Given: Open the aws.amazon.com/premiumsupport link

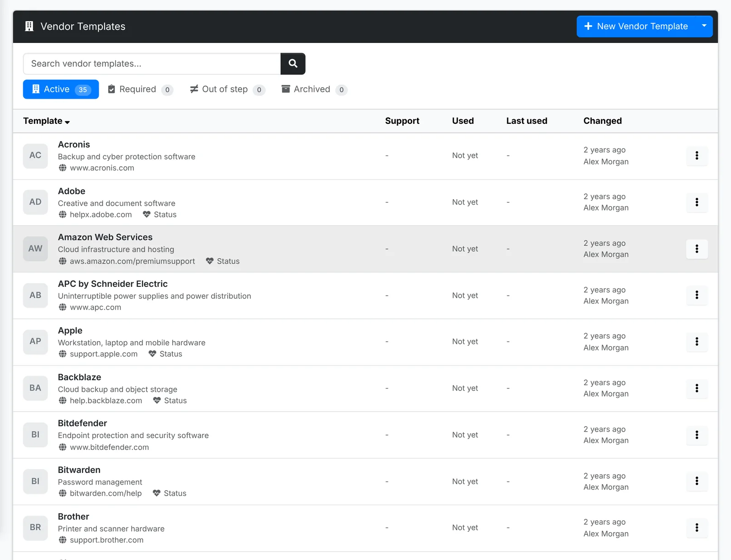Looking at the screenshot, I should coord(127,261).
